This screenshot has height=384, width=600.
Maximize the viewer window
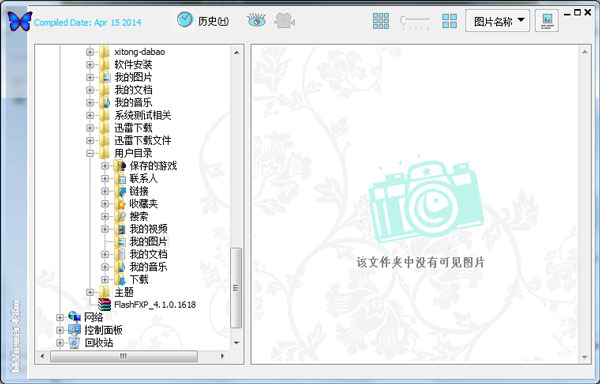coord(578,13)
